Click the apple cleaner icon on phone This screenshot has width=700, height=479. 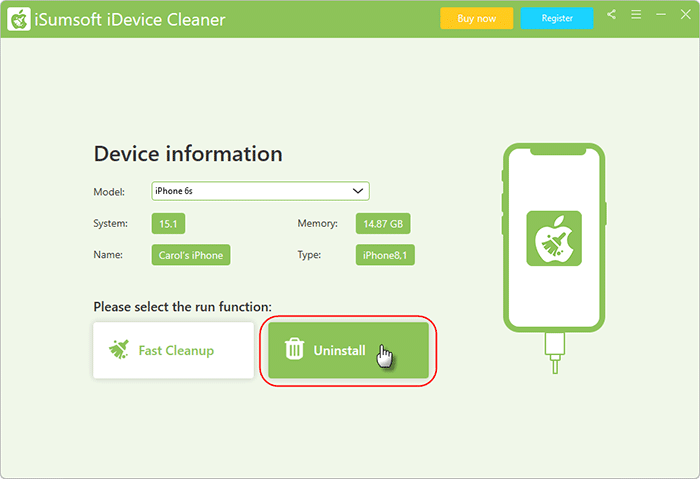(554, 238)
